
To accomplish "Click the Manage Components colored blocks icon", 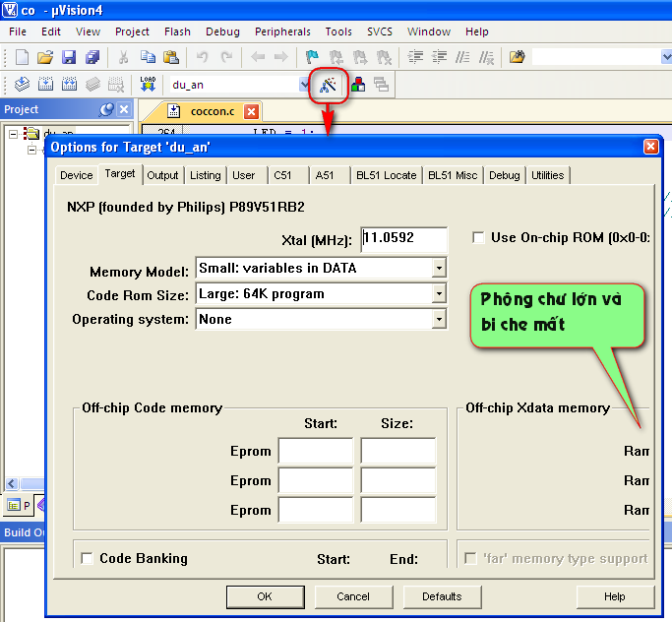I will point(358,84).
